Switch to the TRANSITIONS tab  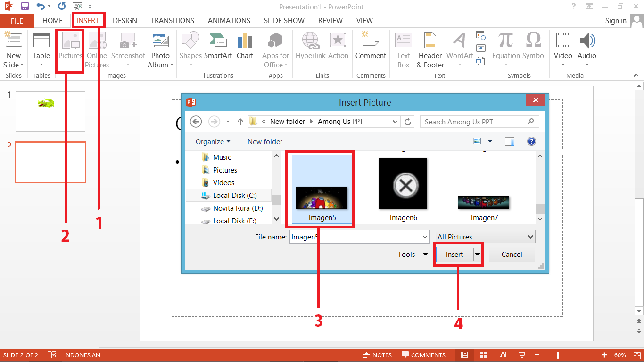coord(173,21)
